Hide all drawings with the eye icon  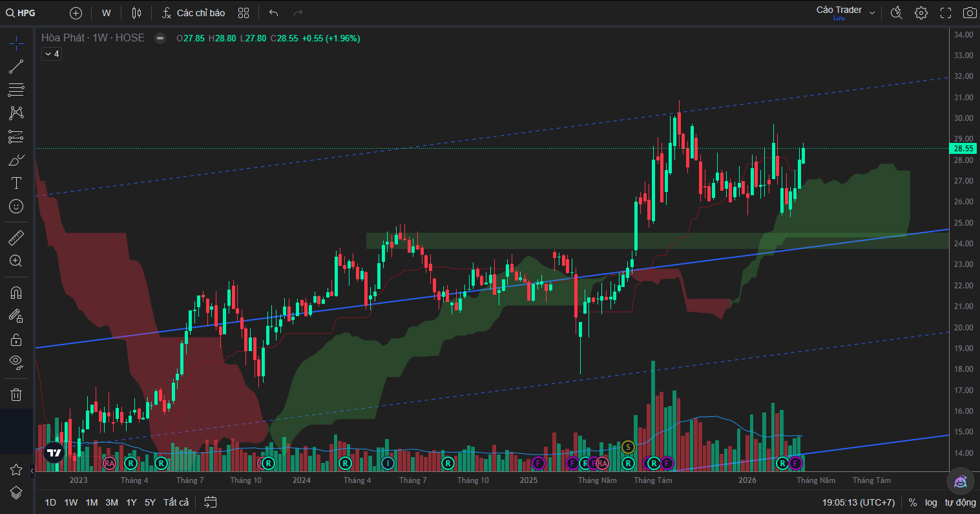[16, 362]
